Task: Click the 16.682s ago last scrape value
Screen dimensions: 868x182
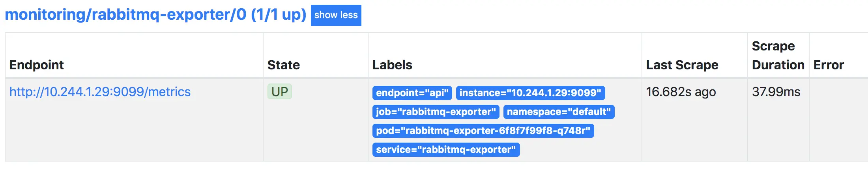Action: pyautogui.click(x=681, y=92)
